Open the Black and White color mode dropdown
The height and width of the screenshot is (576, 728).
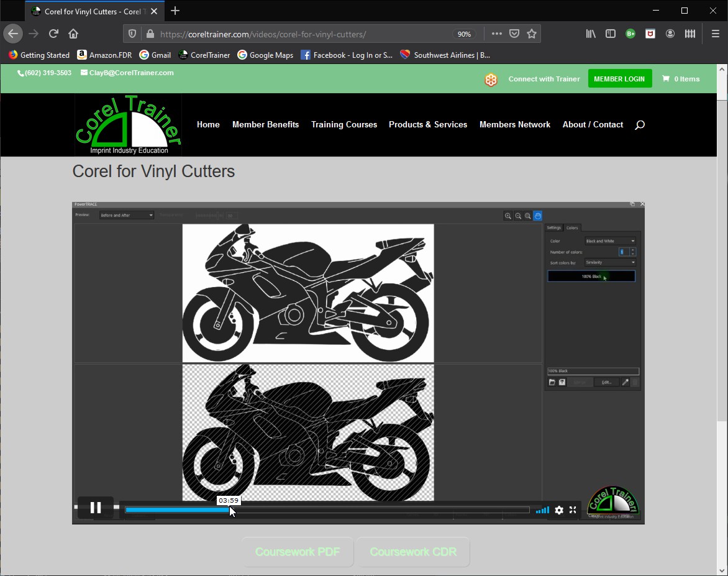point(610,241)
